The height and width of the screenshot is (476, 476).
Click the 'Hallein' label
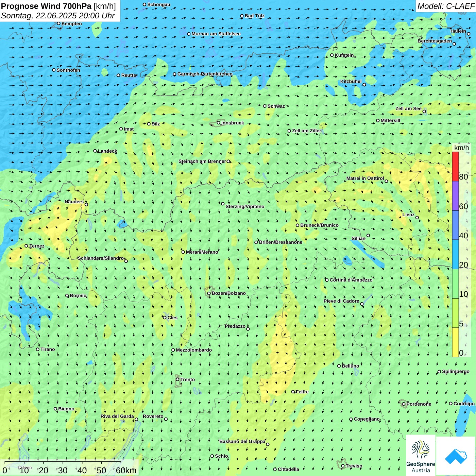click(458, 31)
